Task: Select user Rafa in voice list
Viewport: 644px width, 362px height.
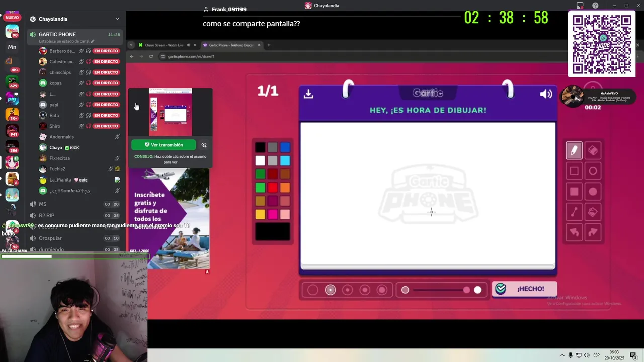Action: click(79, 115)
